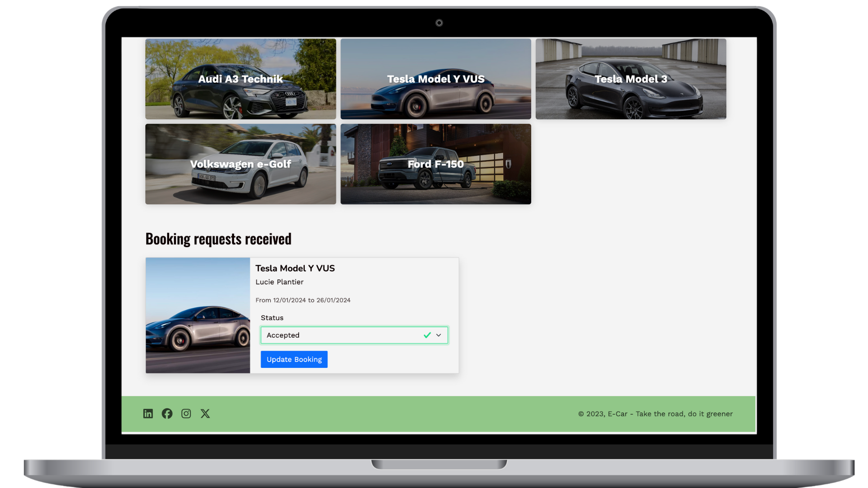Open the Ford F-150 car card

435,164
